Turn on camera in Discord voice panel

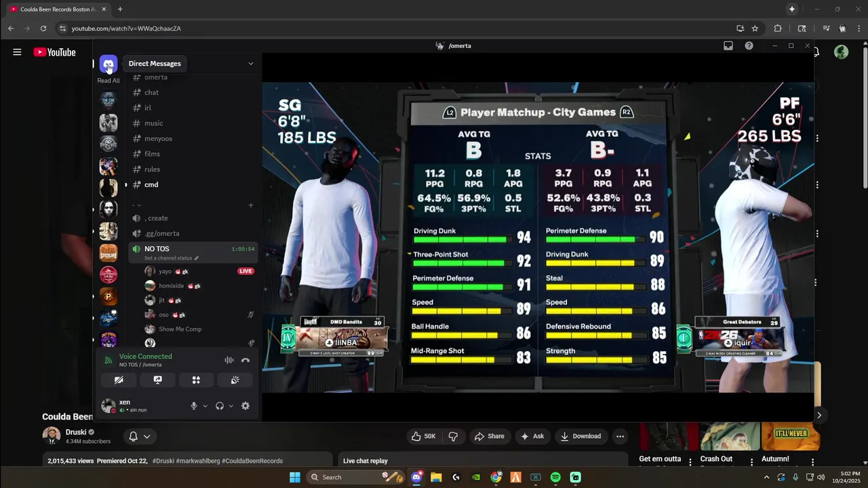pos(119,380)
